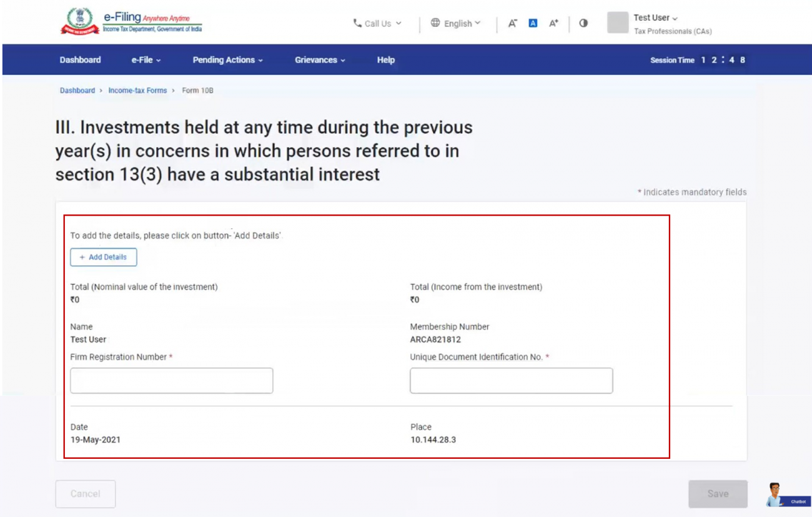Click the Cancel button
The image size is (812, 517).
pyautogui.click(x=85, y=494)
